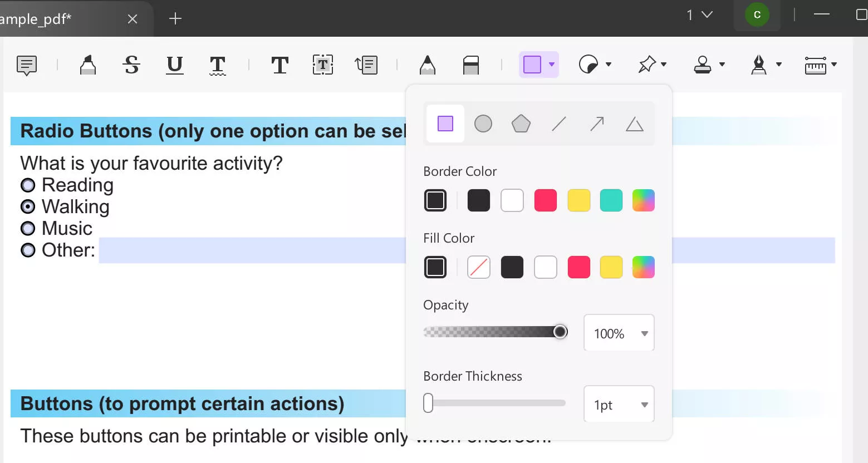Open the Comment note tool
868x463 pixels.
tap(26, 65)
